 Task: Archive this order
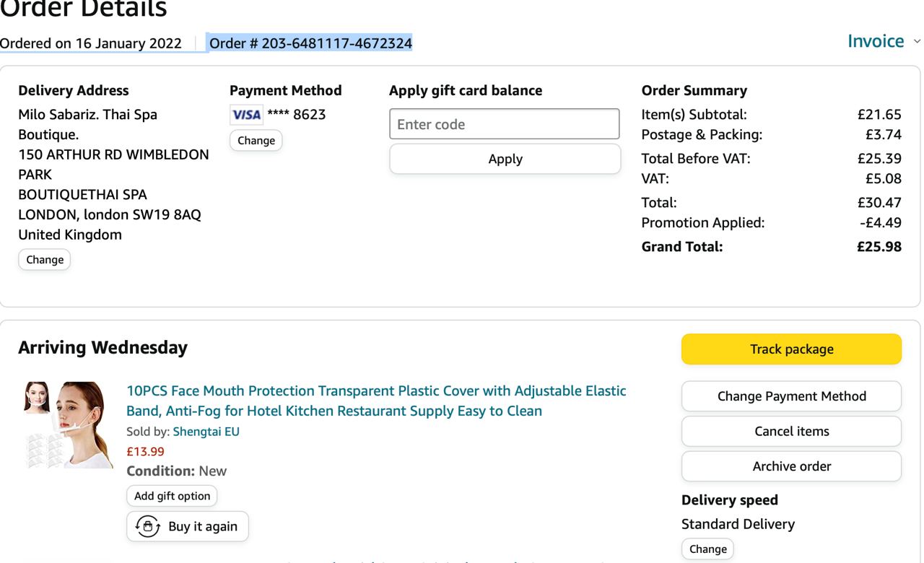click(791, 466)
